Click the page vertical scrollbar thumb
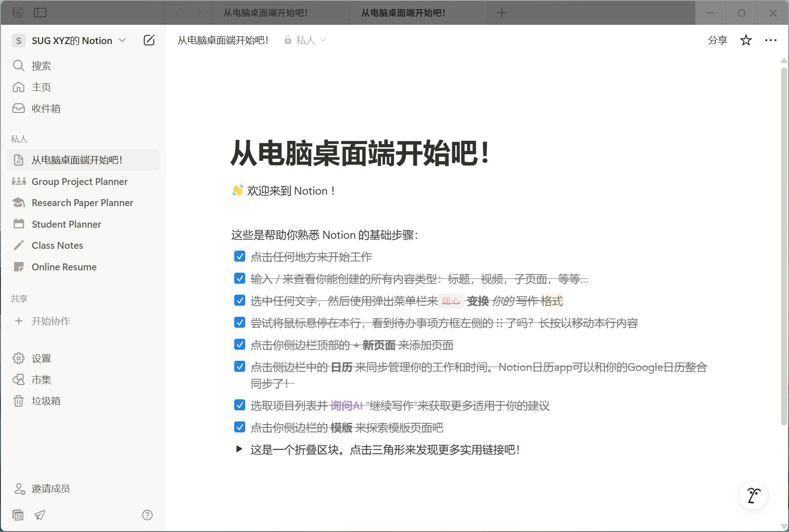This screenshot has width=789, height=532. (x=784, y=246)
